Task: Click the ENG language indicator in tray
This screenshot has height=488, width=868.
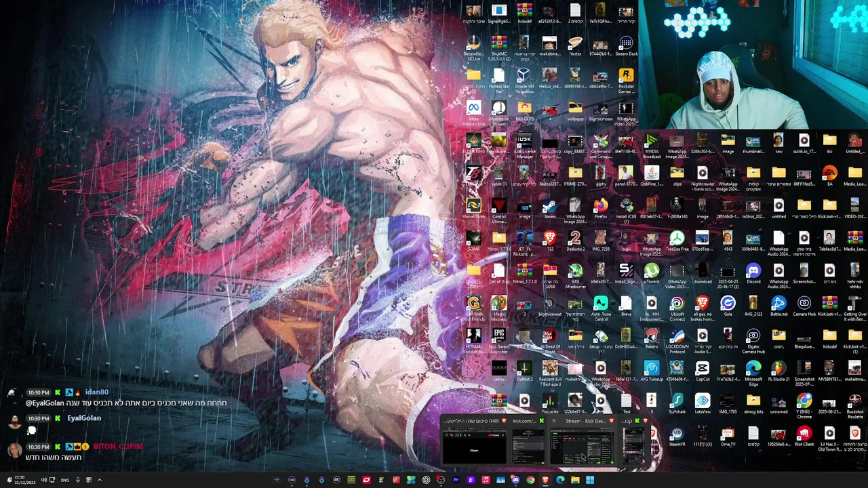Action: [x=64, y=480]
